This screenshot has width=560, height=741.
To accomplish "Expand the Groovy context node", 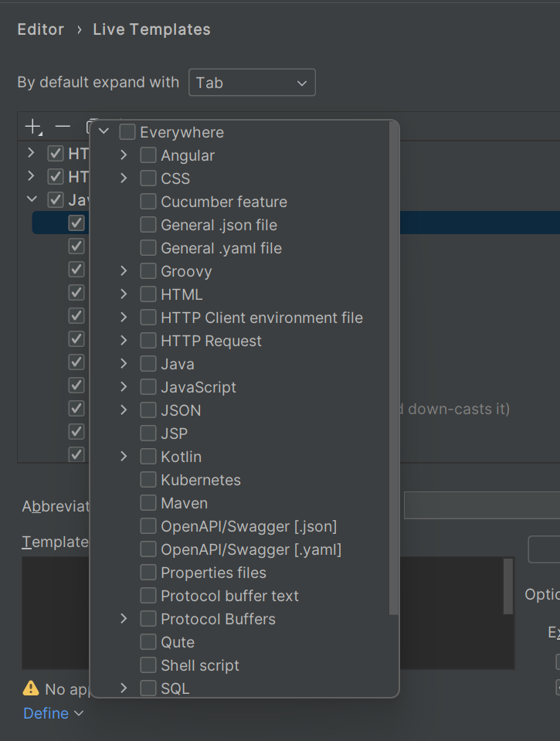I will click(124, 270).
